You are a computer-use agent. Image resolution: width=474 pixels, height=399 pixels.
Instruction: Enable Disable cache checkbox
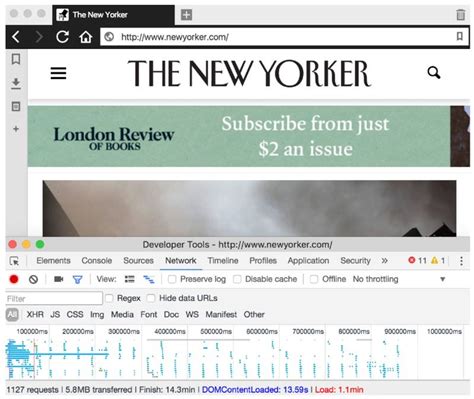click(x=237, y=279)
